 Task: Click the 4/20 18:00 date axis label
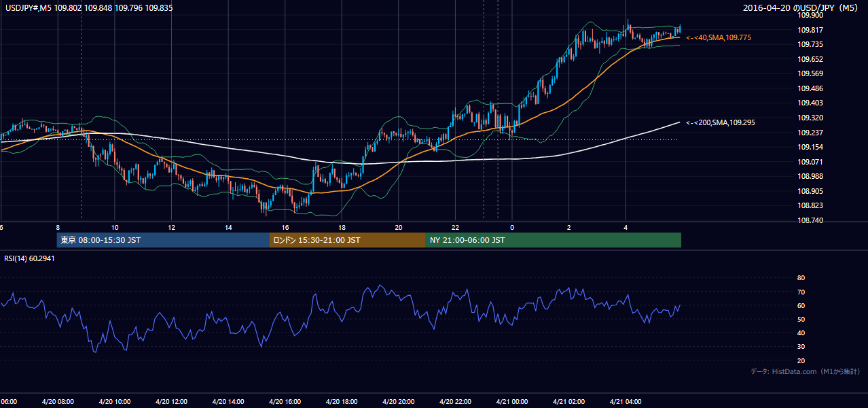click(x=342, y=401)
